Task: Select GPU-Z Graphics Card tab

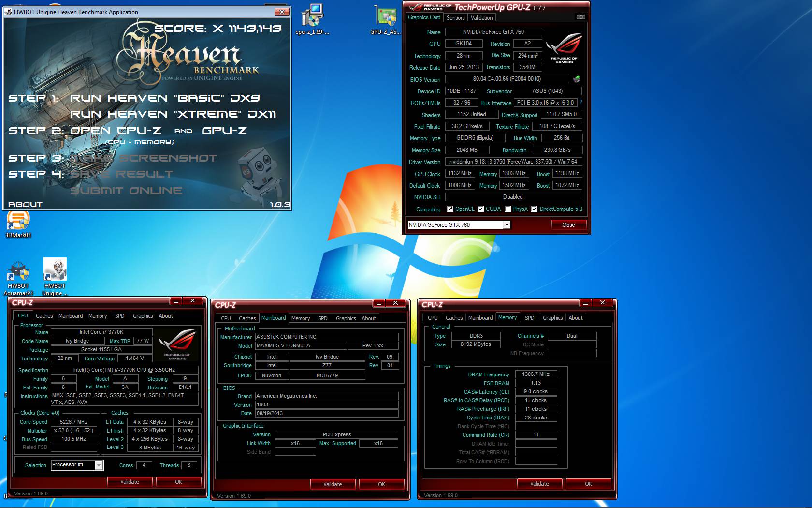Action: coord(424,17)
